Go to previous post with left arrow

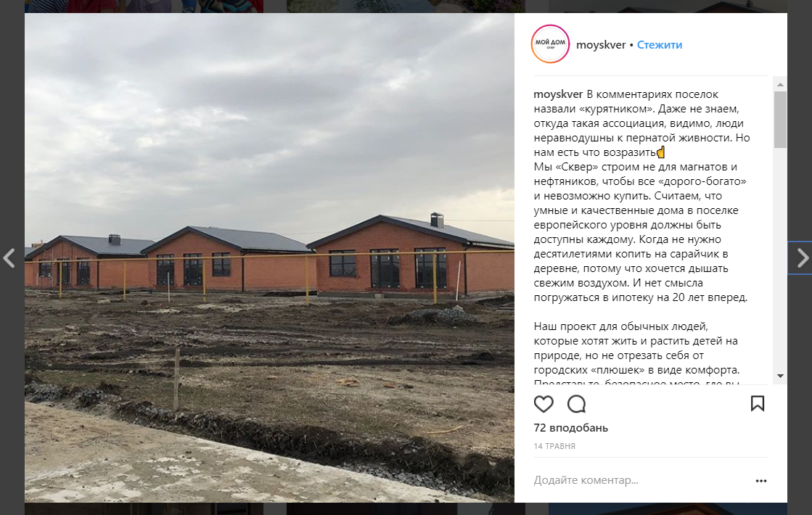click(x=9, y=257)
